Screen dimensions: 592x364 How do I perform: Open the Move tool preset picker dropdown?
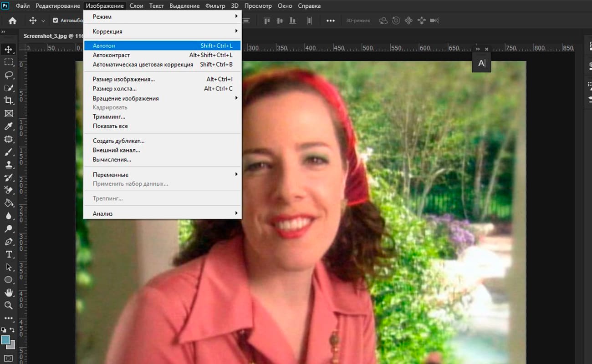pyautogui.click(x=43, y=20)
